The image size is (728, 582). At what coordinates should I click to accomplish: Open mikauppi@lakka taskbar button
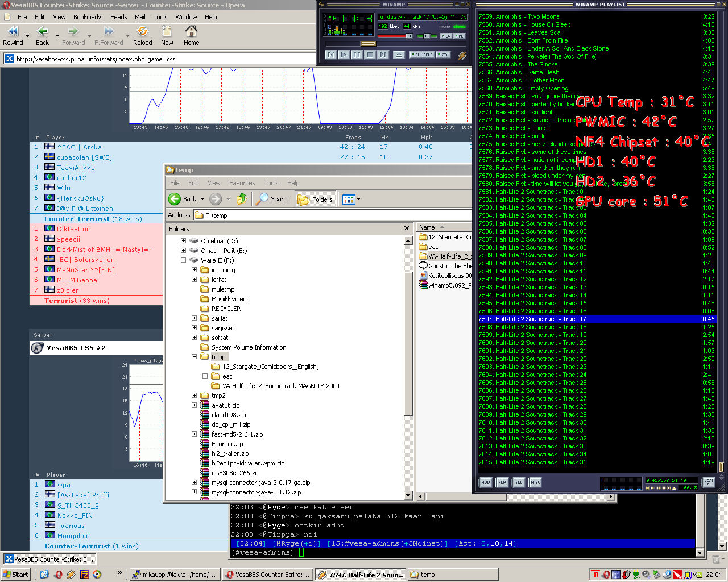pyautogui.click(x=174, y=575)
